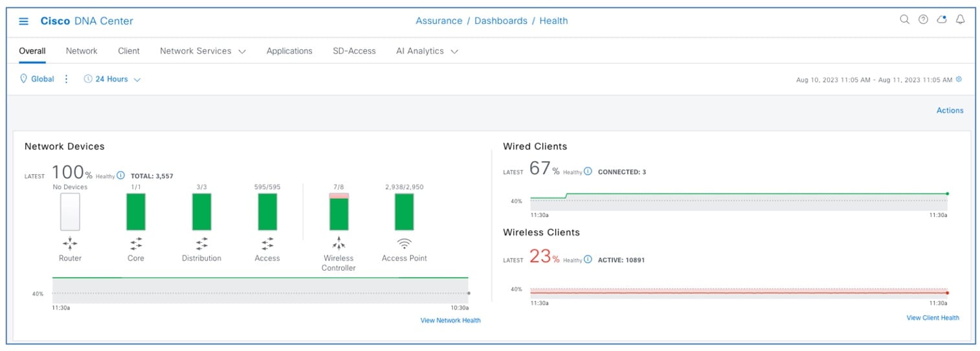Open time range settings gear icon

959,80
